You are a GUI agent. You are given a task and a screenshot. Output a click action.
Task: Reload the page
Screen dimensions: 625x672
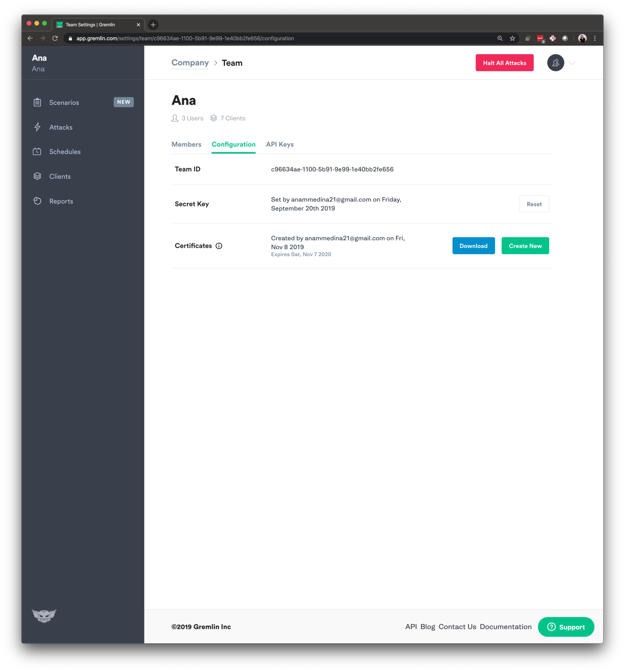tap(55, 38)
